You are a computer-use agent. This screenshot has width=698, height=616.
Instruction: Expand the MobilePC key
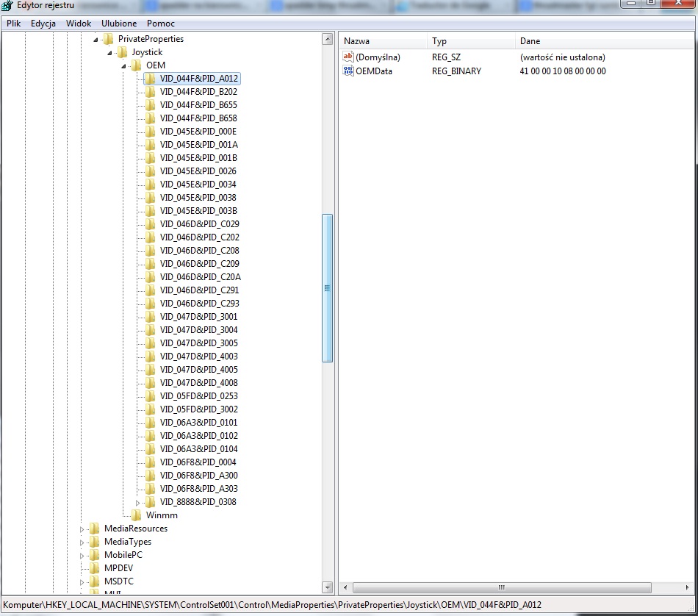tap(82, 556)
